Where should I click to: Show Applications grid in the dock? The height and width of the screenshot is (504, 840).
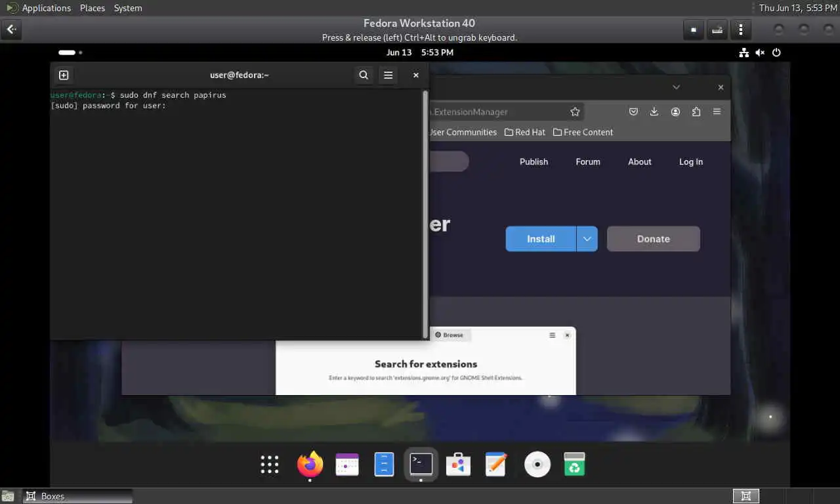[270, 465]
